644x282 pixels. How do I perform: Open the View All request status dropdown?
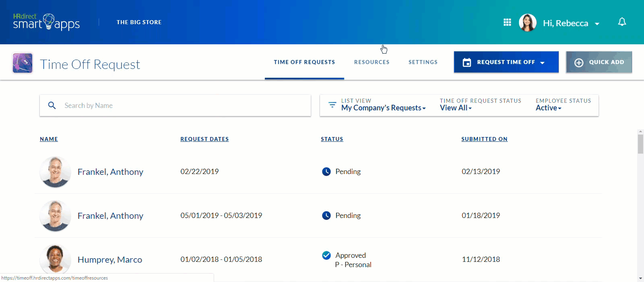(x=456, y=108)
